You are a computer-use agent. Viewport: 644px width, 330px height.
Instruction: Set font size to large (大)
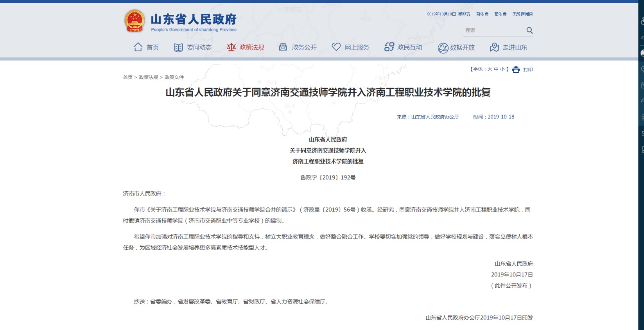pos(490,69)
